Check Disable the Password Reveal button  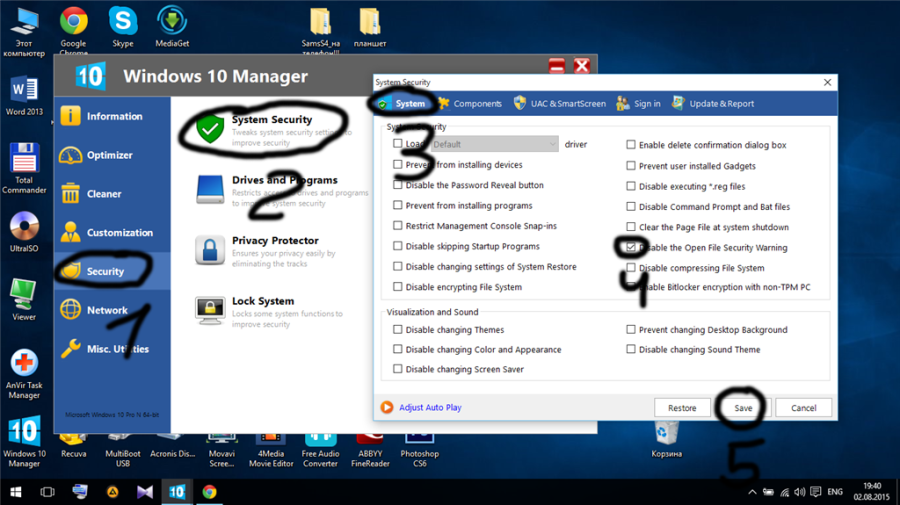point(397,185)
